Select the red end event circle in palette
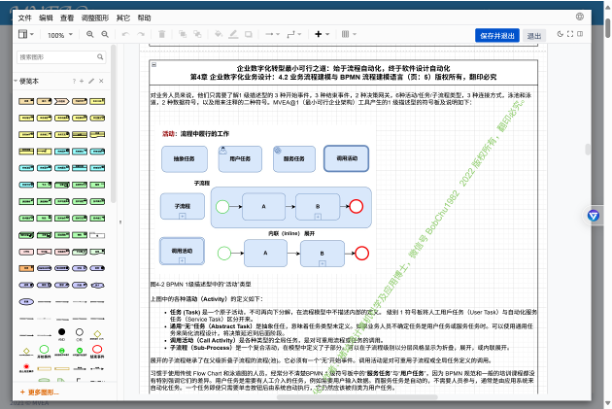This screenshot has width=612, height=409. tap(97, 349)
